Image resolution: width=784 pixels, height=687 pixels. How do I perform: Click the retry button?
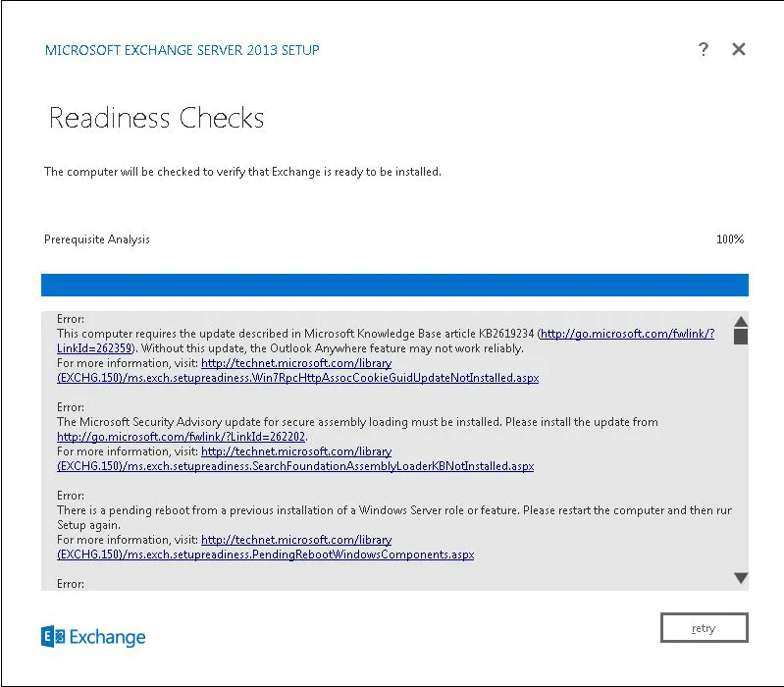click(x=704, y=627)
